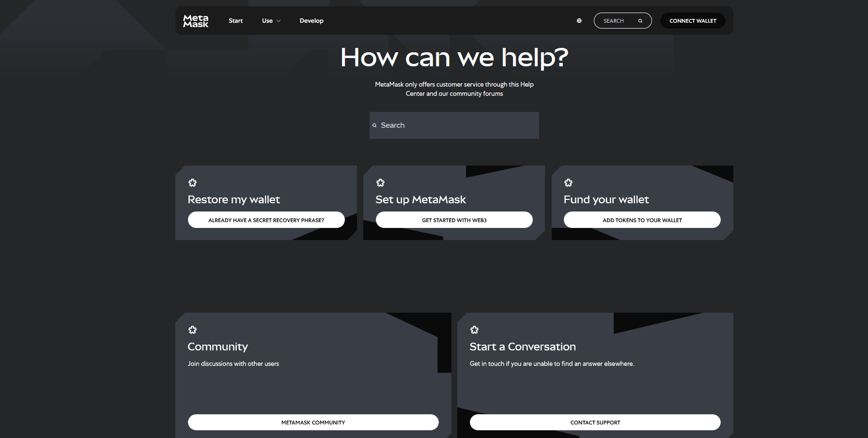Click the MetaMask logo in the header
The height and width of the screenshot is (438, 868).
pos(196,21)
